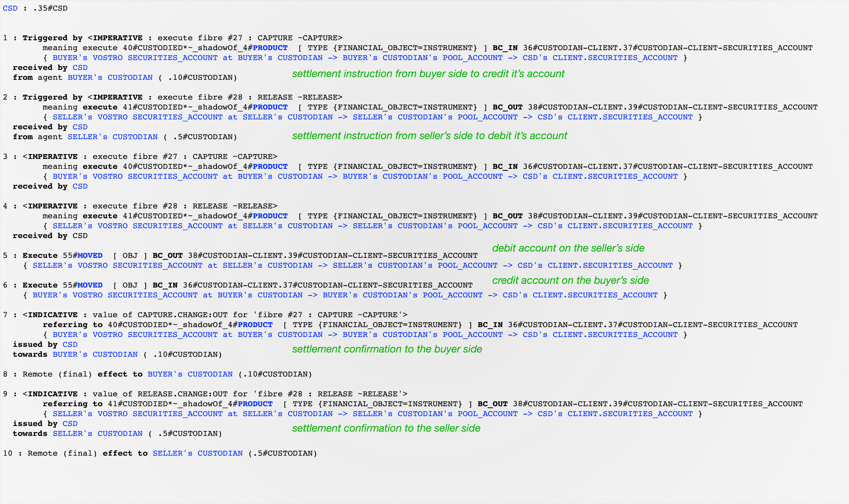Click CSD link after 'received by' in step 2

80,127
